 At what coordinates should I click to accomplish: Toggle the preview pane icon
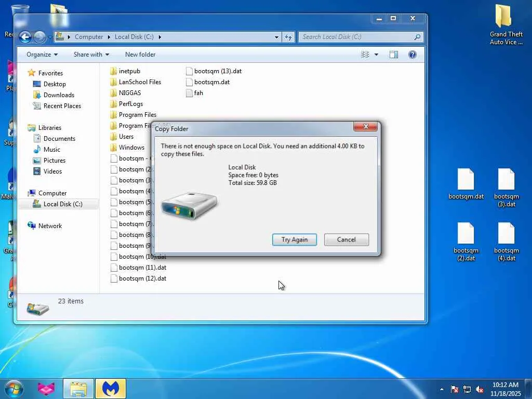[394, 55]
